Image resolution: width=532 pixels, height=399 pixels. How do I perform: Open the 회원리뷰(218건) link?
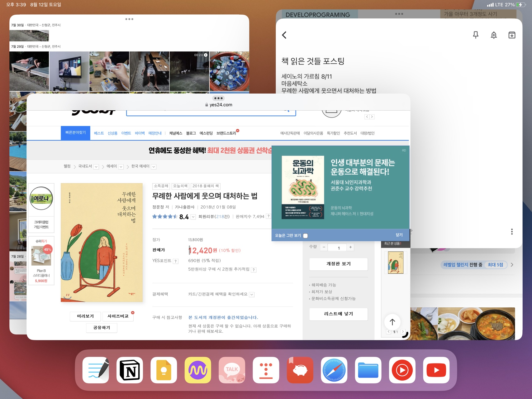click(x=214, y=217)
